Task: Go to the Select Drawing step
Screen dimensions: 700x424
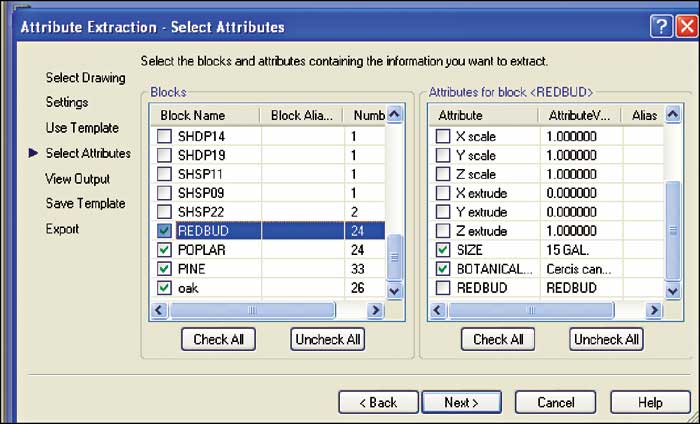Action: point(85,78)
